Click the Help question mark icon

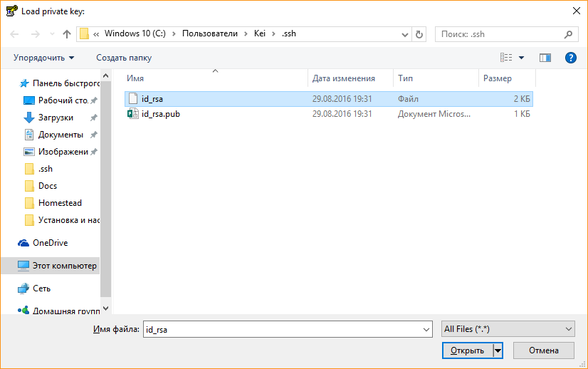(x=570, y=58)
